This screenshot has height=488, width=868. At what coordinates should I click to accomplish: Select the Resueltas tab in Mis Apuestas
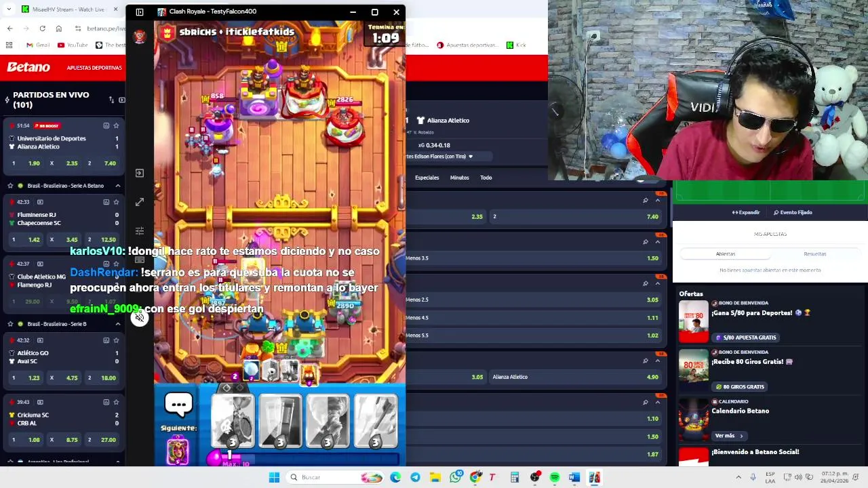[815, 253]
